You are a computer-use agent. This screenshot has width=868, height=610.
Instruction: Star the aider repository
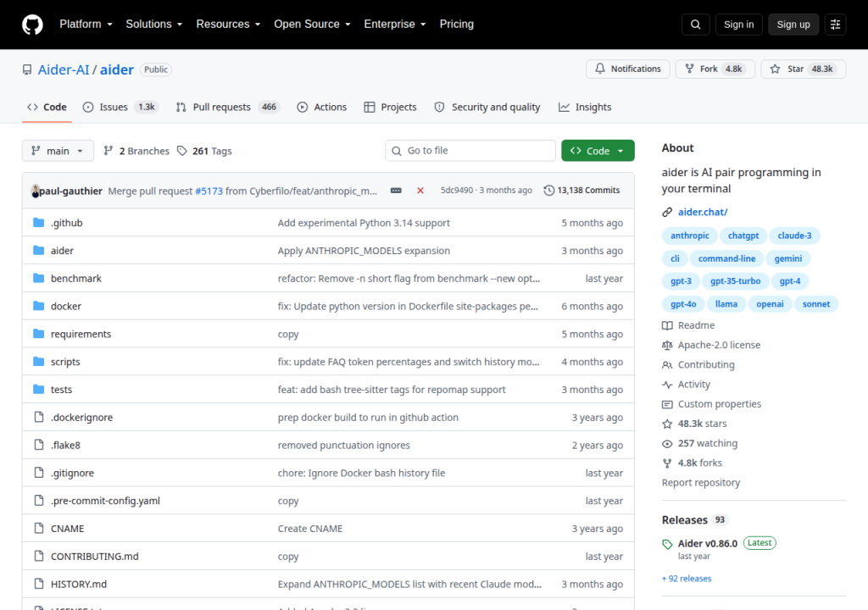click(x=804, y=69)
